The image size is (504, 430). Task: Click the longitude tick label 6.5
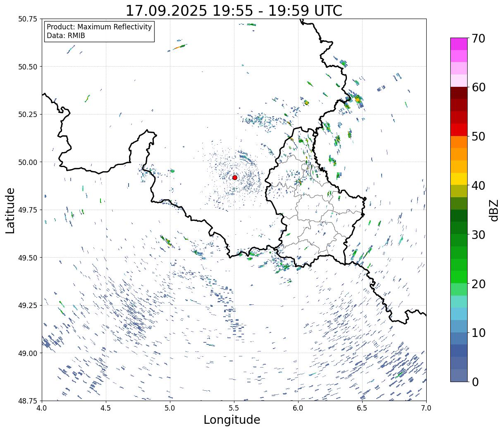[x=362, y=408]
